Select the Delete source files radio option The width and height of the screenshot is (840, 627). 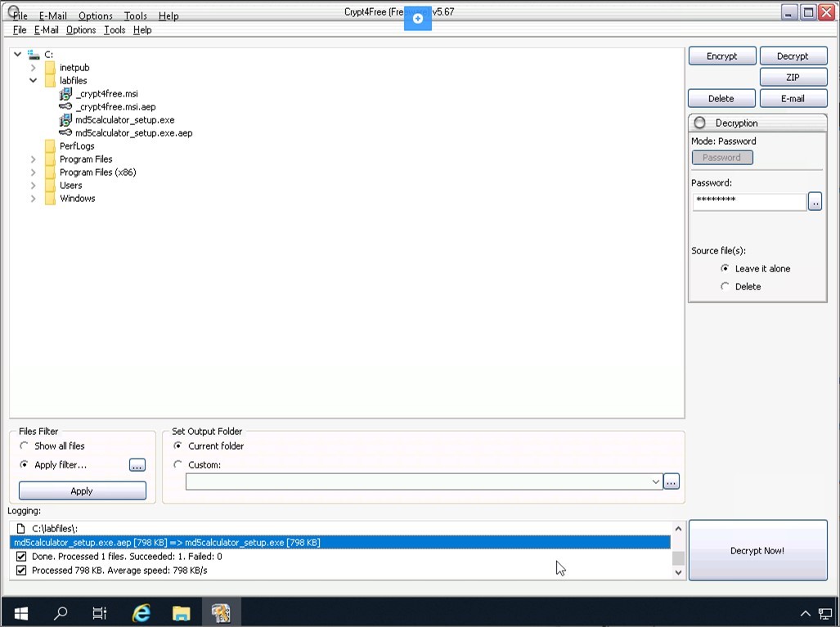[x=725, y=287]
